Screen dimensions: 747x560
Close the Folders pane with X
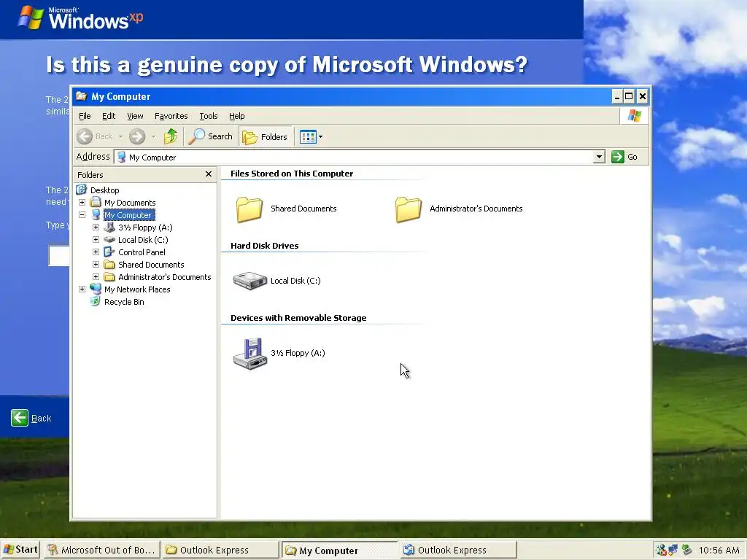[208, 174]
